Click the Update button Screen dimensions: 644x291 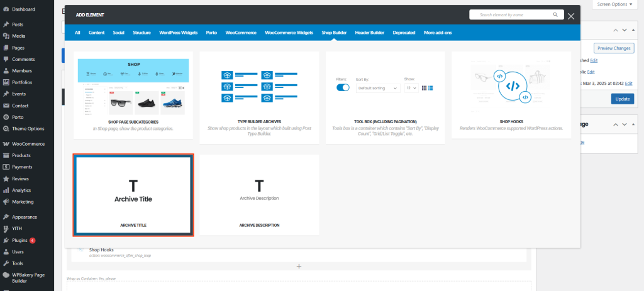pyautogui.click(x=622, y=99)
